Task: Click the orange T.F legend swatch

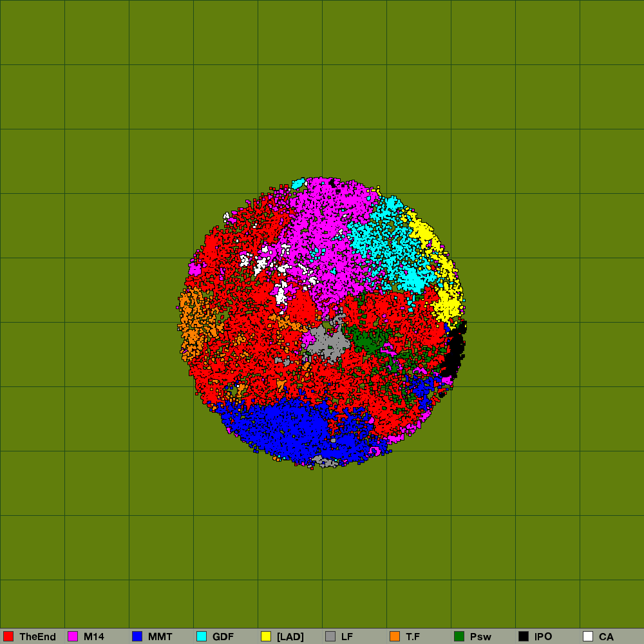Action: [x=395, y=636]
